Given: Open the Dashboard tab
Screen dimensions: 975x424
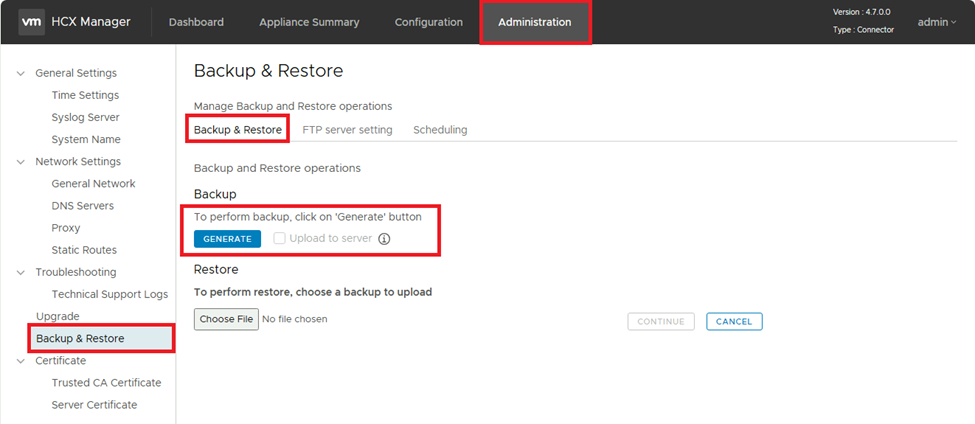Looking at the screenshot, I should pos(196,22).
